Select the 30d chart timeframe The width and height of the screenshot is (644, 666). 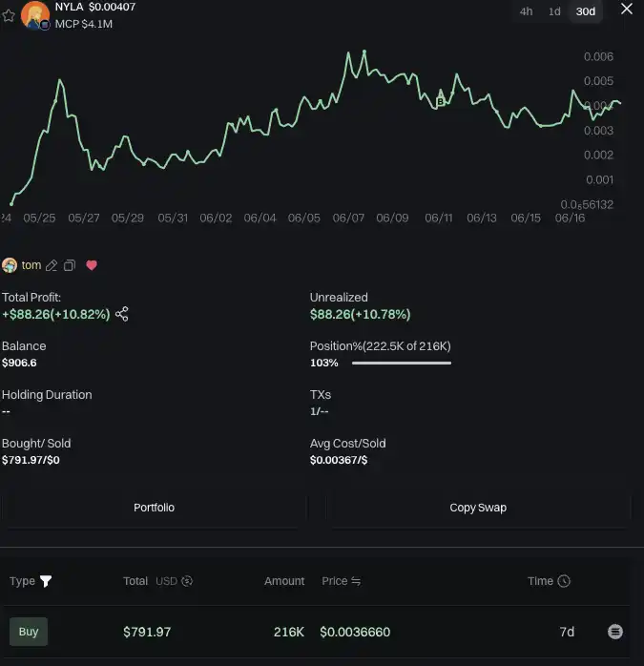click(585, 11)
